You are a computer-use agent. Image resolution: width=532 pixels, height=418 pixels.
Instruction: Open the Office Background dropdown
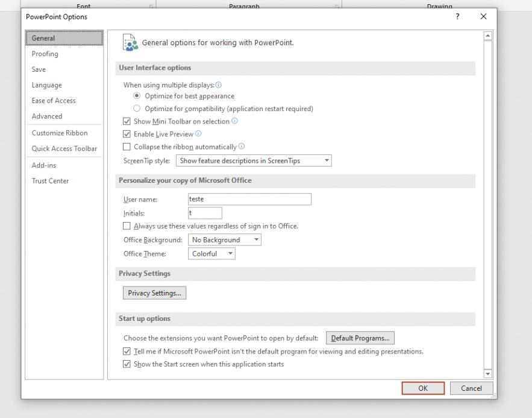tap(225, 240)
